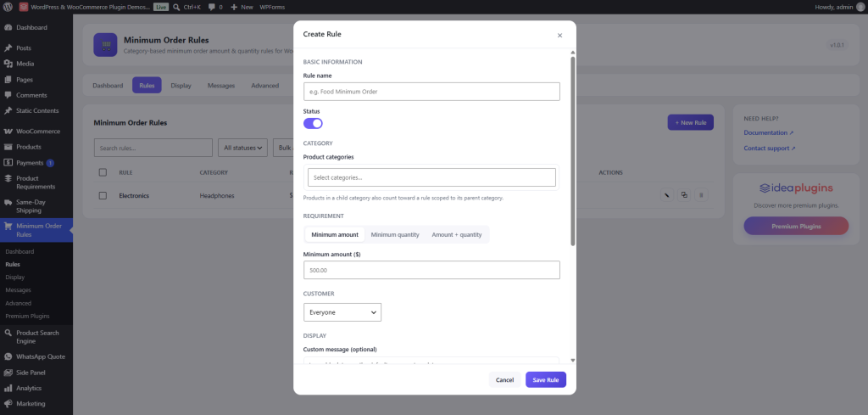868x415 pixels.
Task: Click the + New Rule button
Action: [x=690, y=122]
